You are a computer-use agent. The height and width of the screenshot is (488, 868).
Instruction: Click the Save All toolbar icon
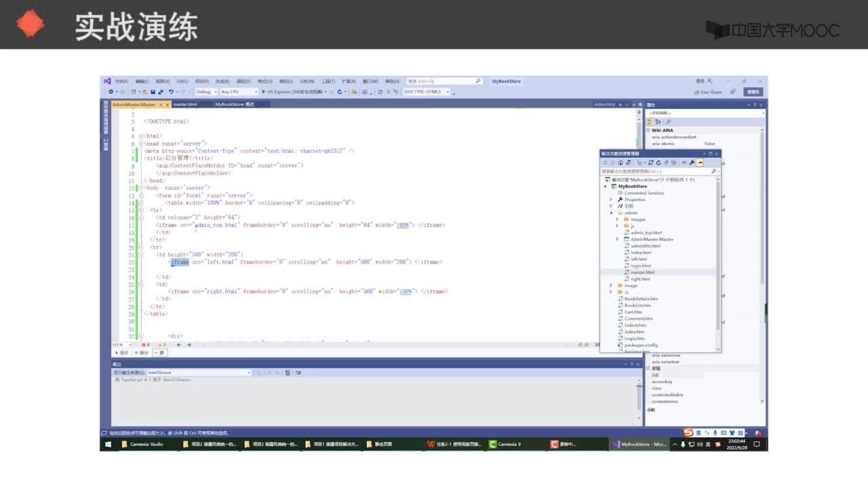159,91
